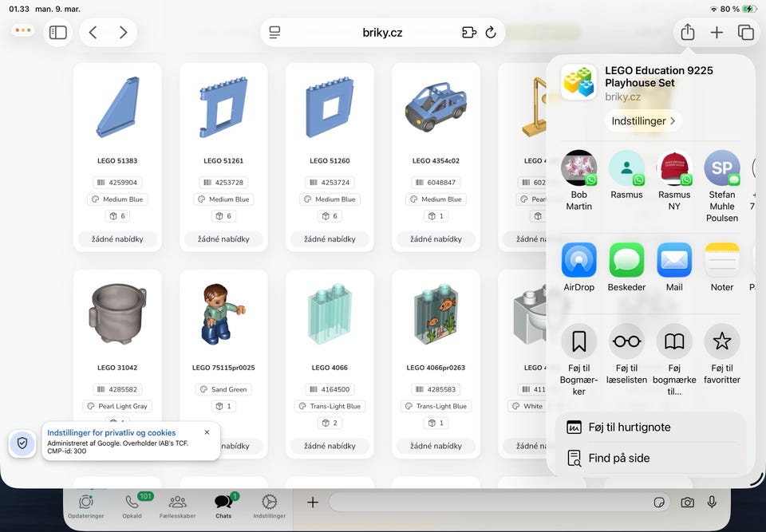The width and height of the screenshot is (766, 532).
Task: Share with contact Rasmus
Action: [x=627, y=174]
